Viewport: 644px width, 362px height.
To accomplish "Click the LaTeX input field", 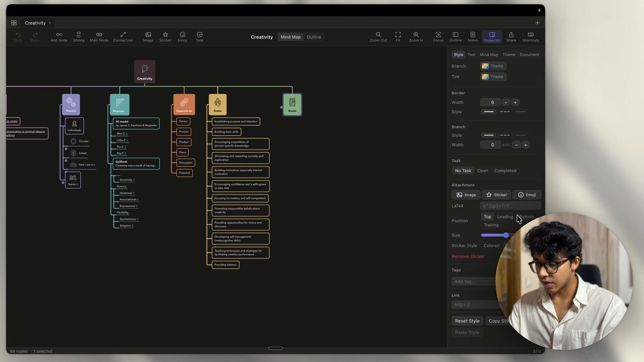I will (511, 206).
